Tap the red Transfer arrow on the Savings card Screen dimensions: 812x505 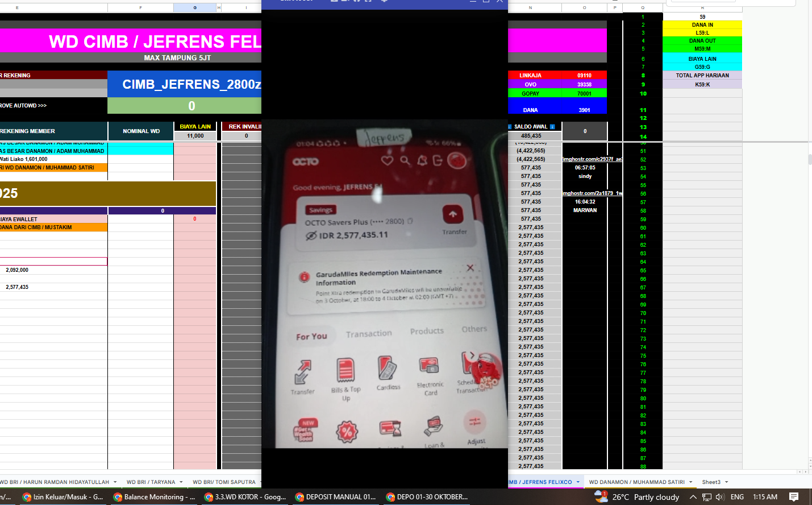pyautogui.click(x=453, y=214)
